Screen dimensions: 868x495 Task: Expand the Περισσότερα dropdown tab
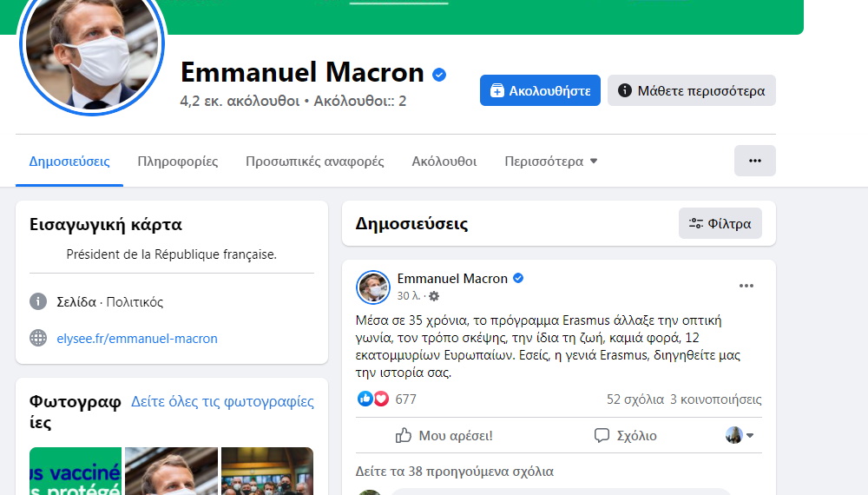click(x=551, y=162)
